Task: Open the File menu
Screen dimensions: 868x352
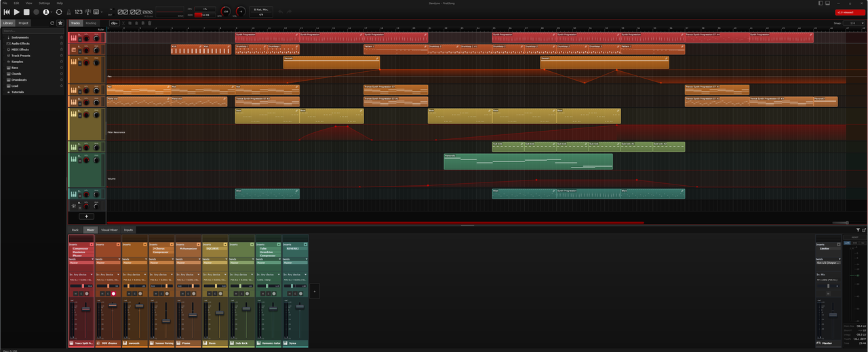Action: click(5, 3)
